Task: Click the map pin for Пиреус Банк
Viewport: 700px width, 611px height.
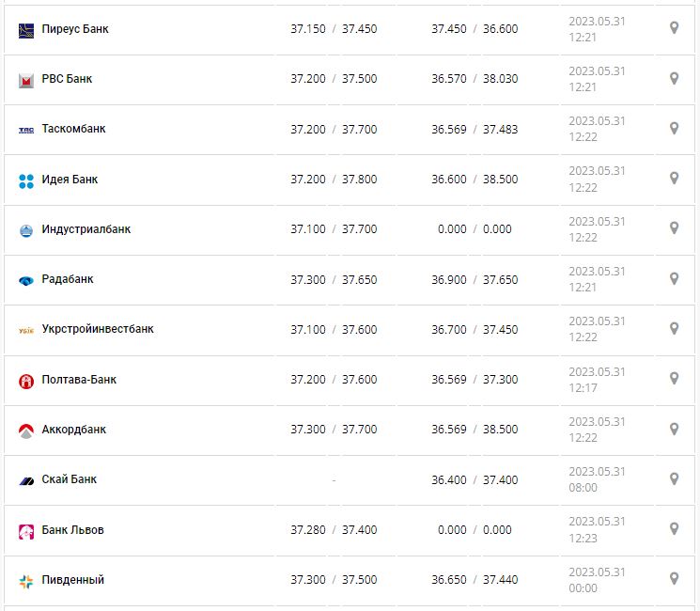Action: [674, 28]
